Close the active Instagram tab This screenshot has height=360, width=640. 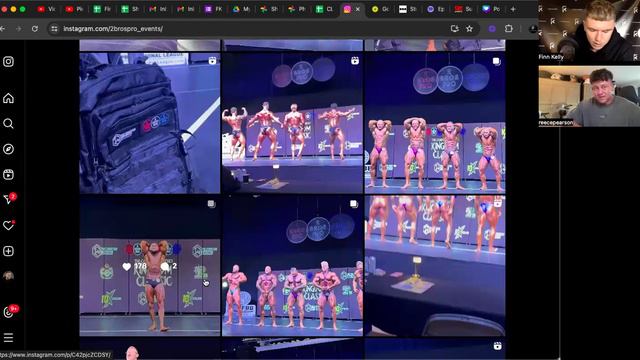tap(358, 9)
